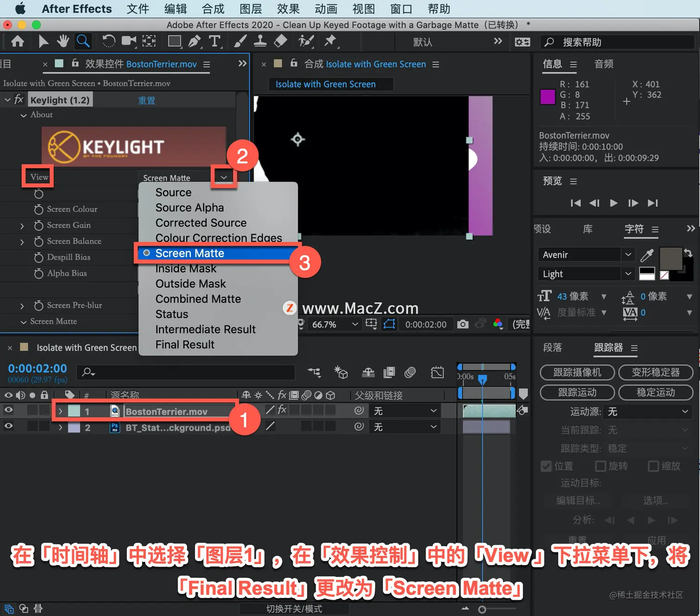Select the Zoom magnifier tool
Screen dimensions: 700x616
83,42
